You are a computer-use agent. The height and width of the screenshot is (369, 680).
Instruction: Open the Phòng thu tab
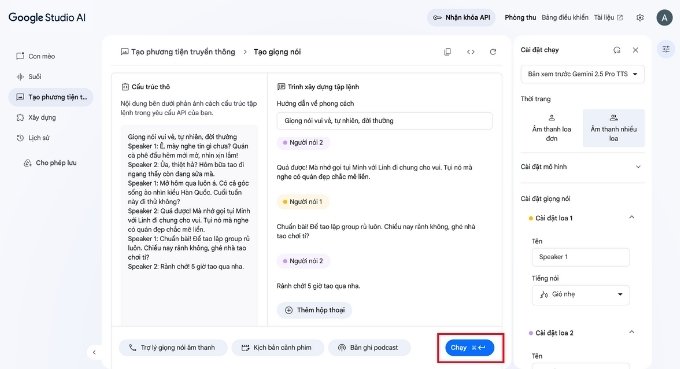(520, 18)
